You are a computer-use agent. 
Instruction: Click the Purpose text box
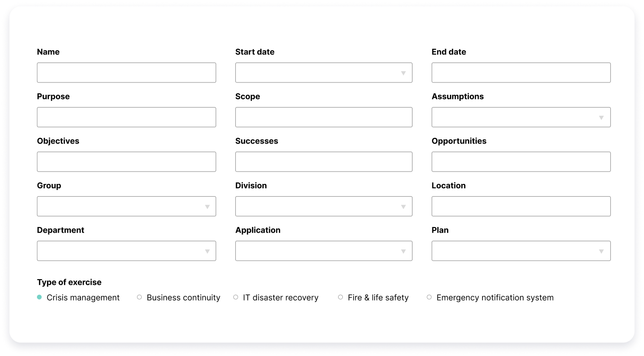tap(126, 117)
